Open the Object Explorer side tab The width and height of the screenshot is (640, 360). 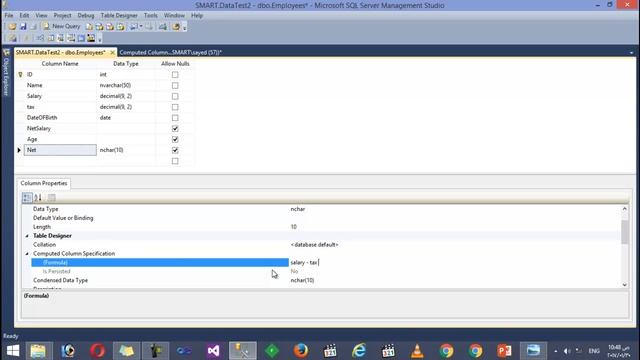6,73
